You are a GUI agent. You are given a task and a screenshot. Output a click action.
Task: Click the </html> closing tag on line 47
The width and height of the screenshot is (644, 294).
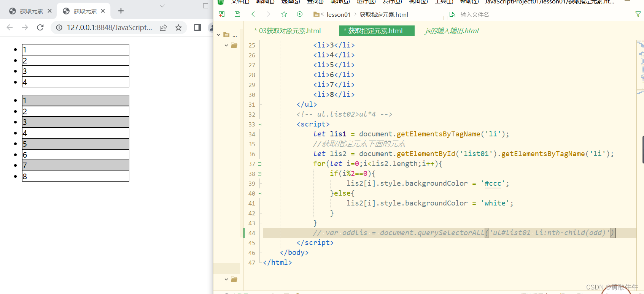277,262
